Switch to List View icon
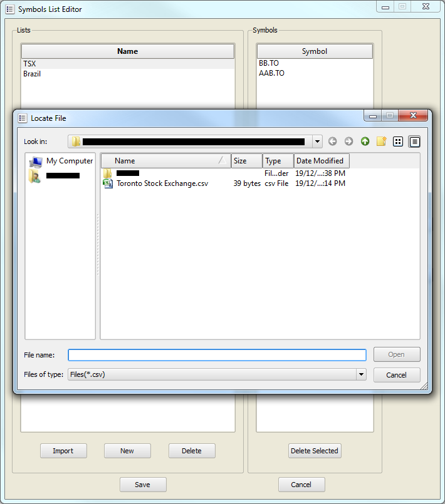This screenshot has height=504, width=445. click(397, 141)
